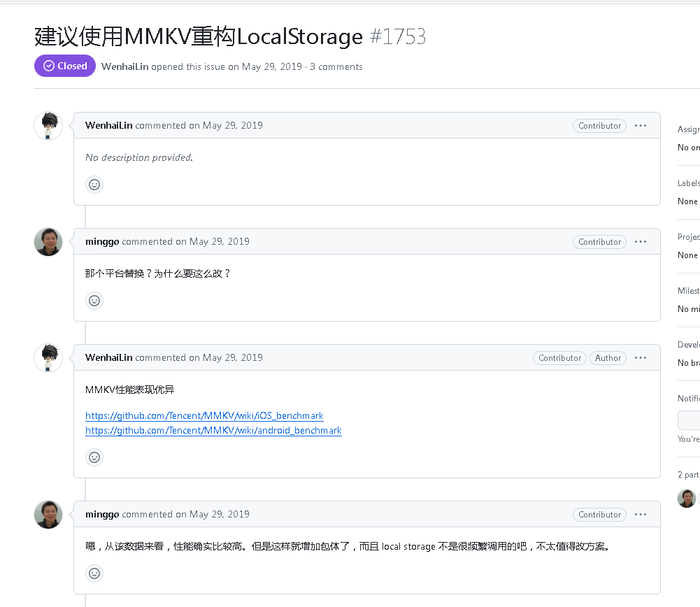Select the Notifications subscribe control in the sidebar
The image size is (700, 607).
click(x=690, y=420)
